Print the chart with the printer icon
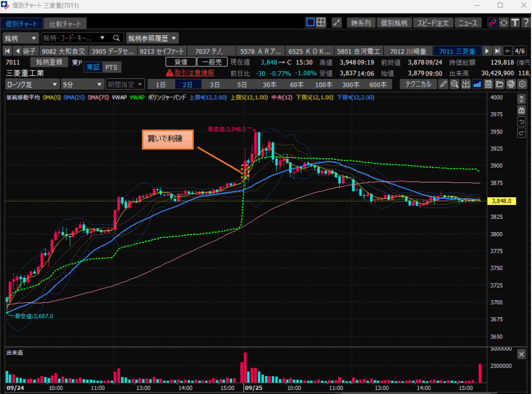Image resolution: width=532 pixels, height=394 pixels. [511, 85]
